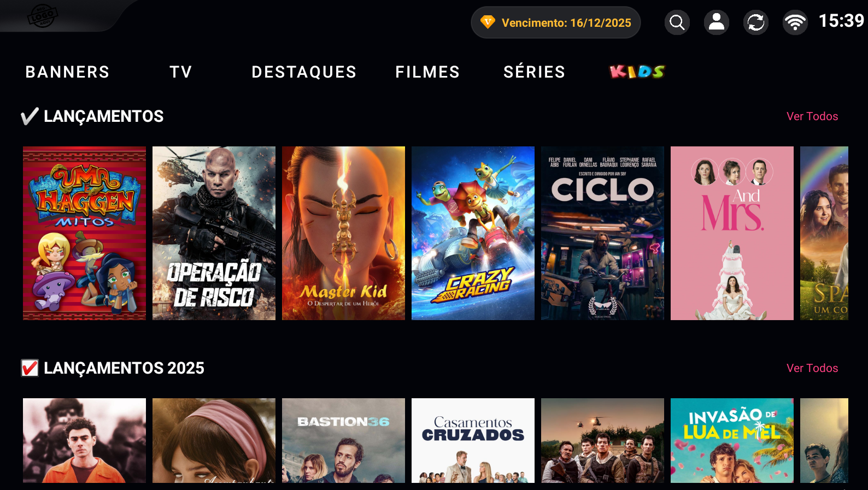Click Ver Todos for Lançamentos 2025

click(x=812, y=368)
